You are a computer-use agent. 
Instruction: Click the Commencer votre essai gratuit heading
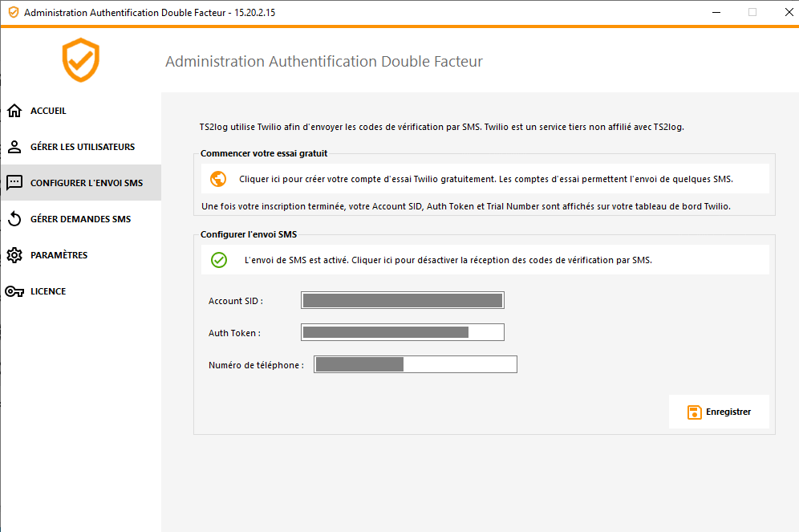[x=264, y=153]
